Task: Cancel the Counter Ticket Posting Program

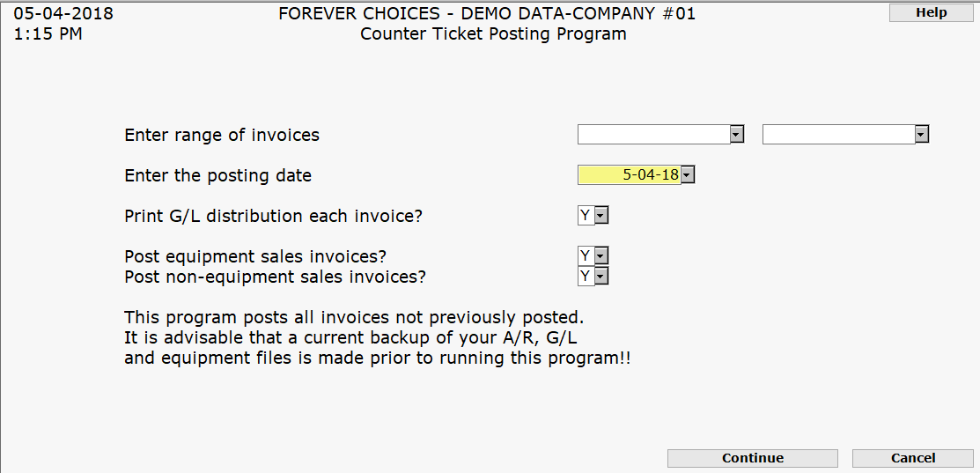Action: click(x=912, y=458)
